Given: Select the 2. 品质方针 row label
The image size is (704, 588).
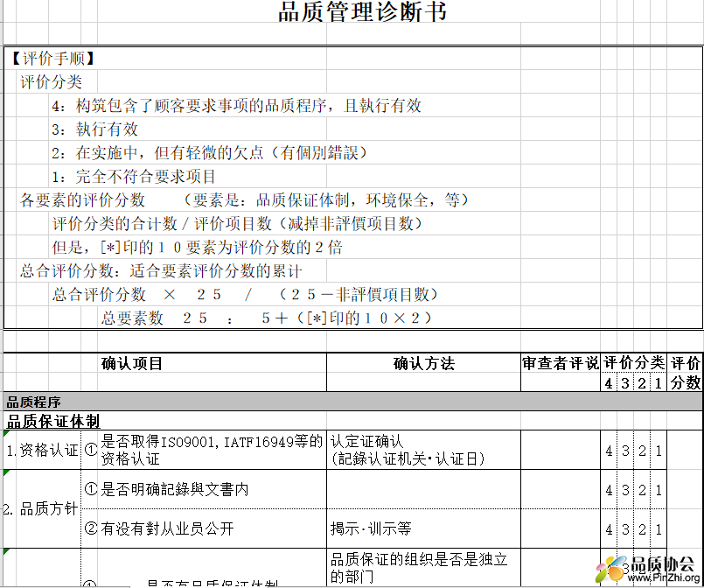Looking at the screenshot, I should tap(41, 509).
